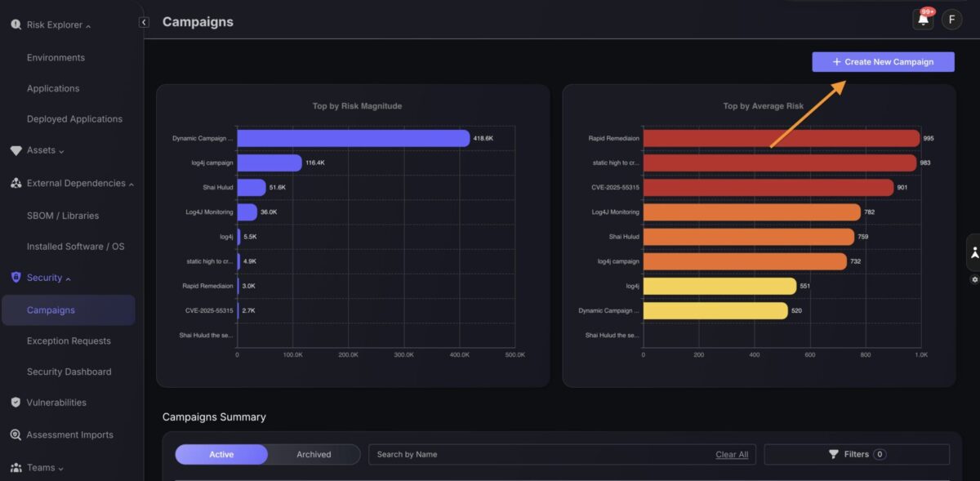
Task: Open the user profile avatar F
Action: pos(951,20)
